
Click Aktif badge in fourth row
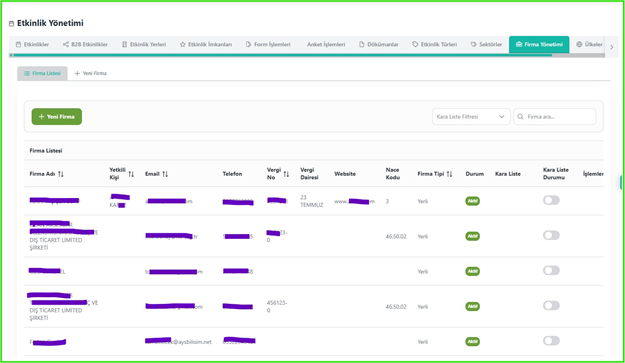coord(472,306)
